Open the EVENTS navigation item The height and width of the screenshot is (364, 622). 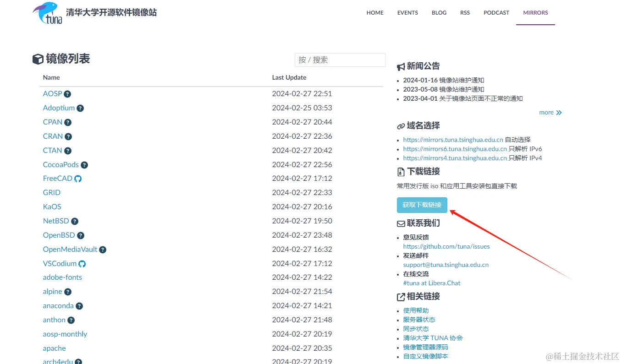pos(407,13)
